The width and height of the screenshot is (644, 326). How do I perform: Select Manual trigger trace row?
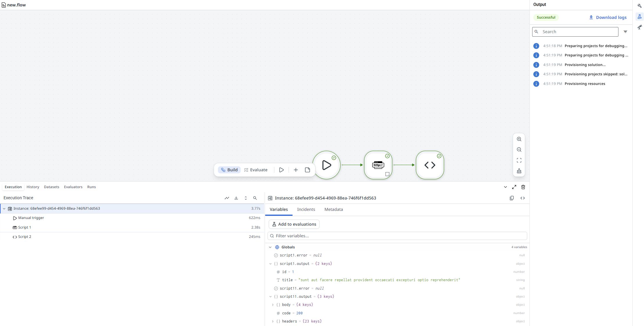coord(132,218)
